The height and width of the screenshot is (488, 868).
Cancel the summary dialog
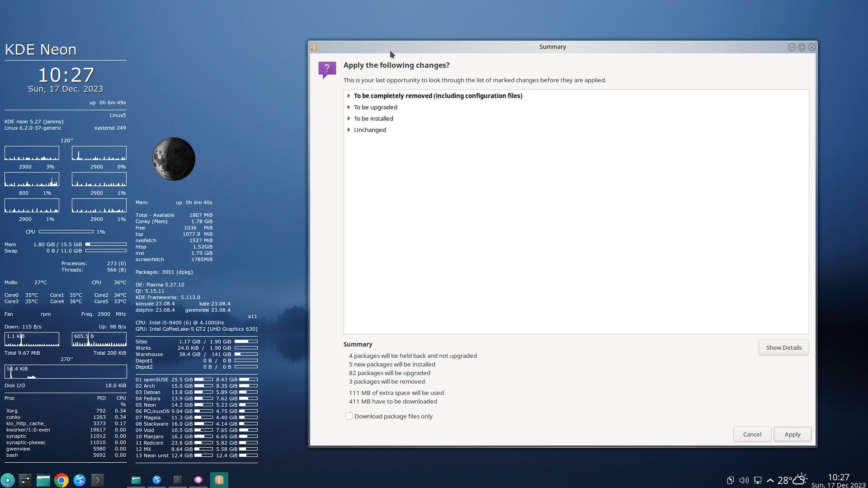[752, 434]
